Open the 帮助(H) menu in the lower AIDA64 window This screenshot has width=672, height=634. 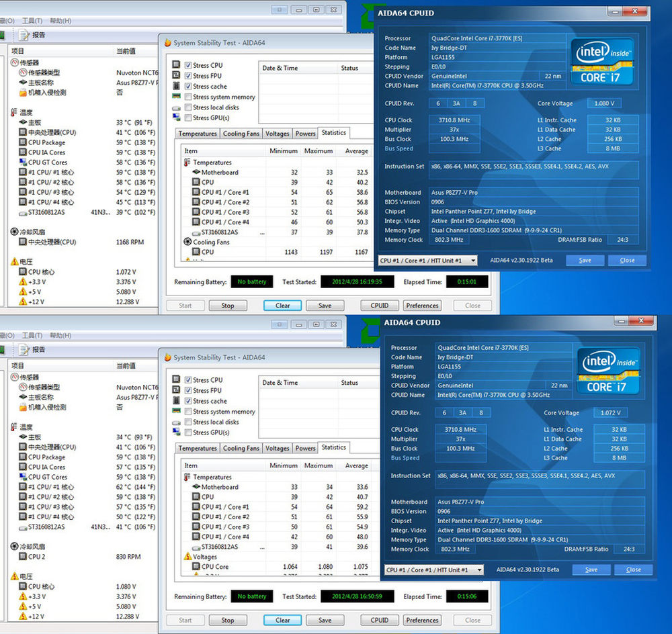pos(60,335)
